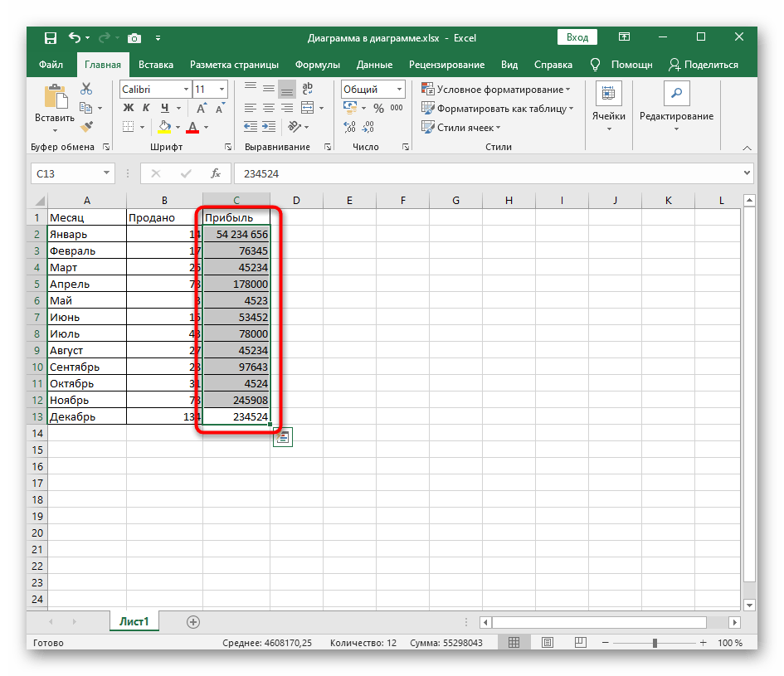Click the Format Painter brush icon
The height and width of the screenshot is (676, 784).
[86, 126]
